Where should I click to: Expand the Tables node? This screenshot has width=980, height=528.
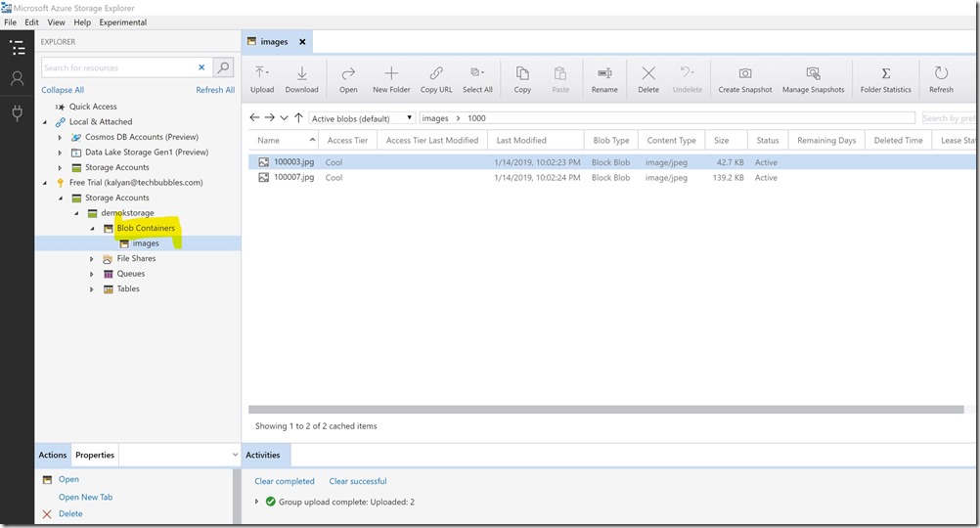point(92,289)
